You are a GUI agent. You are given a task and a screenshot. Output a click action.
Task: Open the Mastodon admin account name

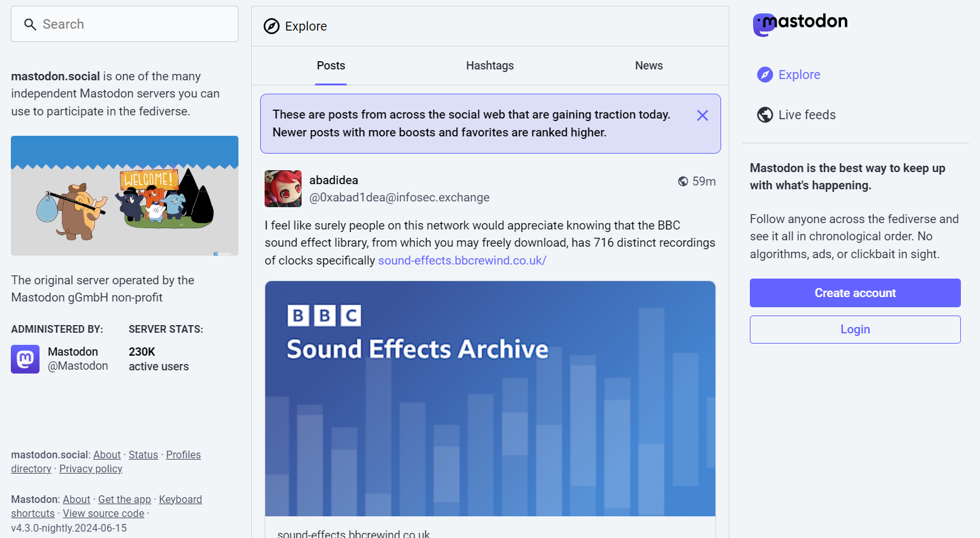click(x=73, y=352)
